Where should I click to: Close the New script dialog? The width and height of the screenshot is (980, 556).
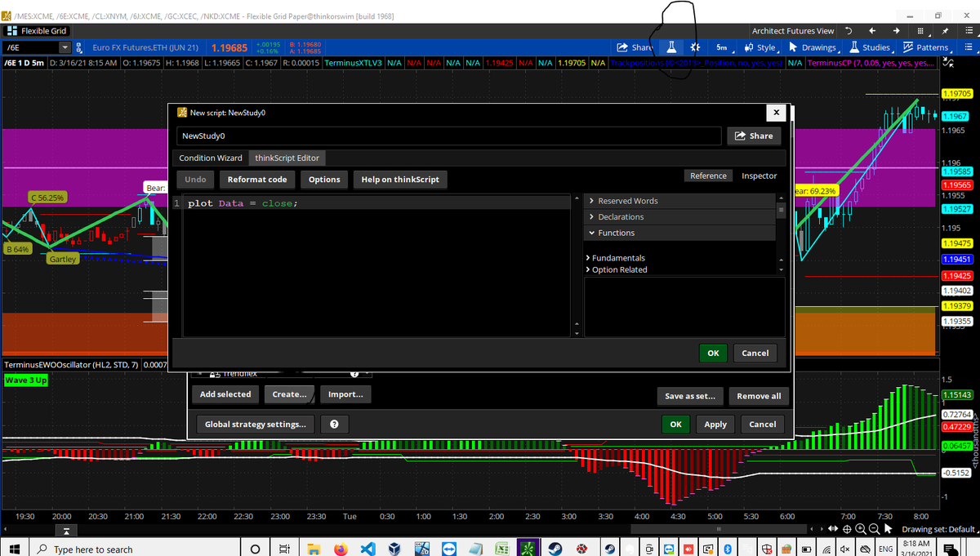[x=776, y=112]
